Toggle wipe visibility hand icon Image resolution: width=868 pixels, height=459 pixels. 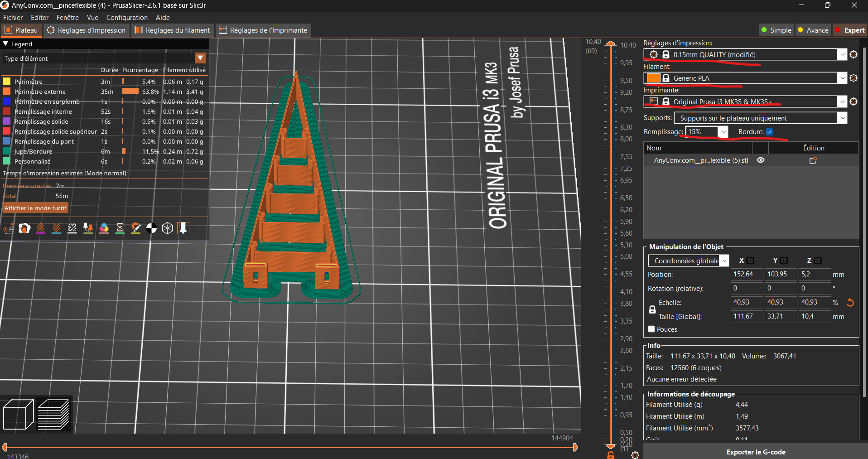click(24, 228)
